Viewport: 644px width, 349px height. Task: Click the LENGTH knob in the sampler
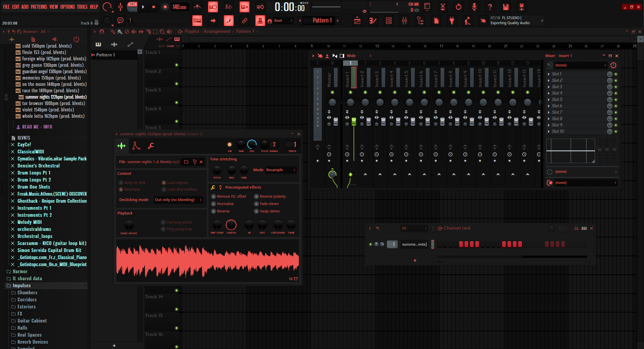(231, 225)
